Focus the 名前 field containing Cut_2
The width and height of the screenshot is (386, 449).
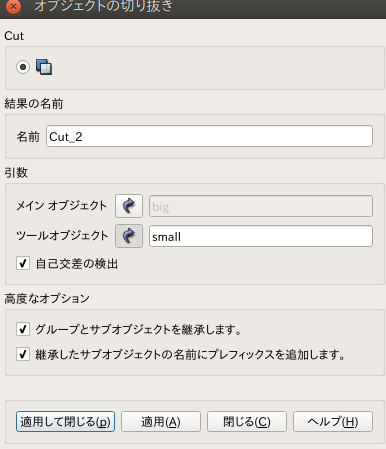click(209, 136)
